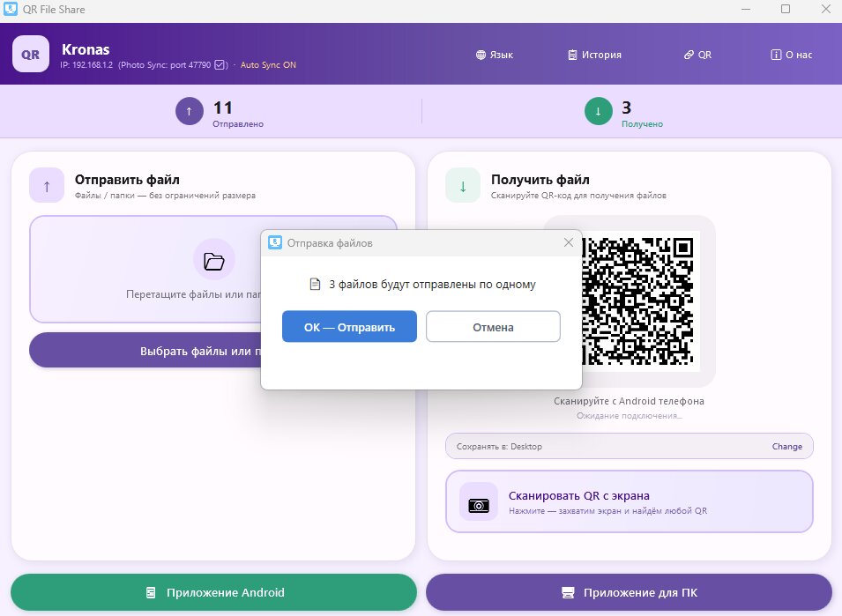842x616 pixels.
Task: Open the Язык language menu
Action: (x=494, y=55)
